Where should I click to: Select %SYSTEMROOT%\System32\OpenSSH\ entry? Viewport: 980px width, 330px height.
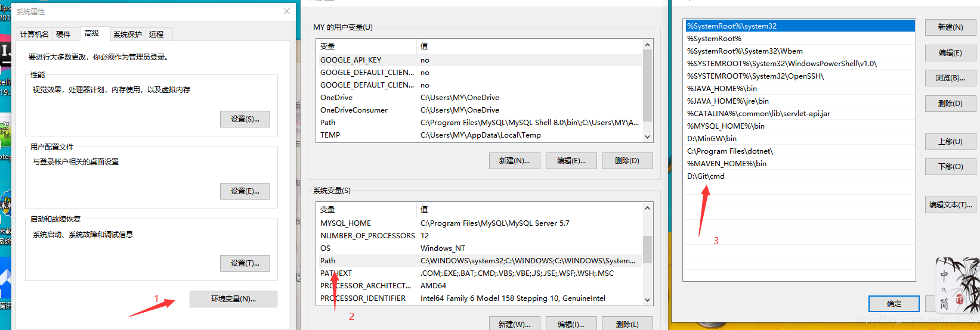[x=799, y=76]
